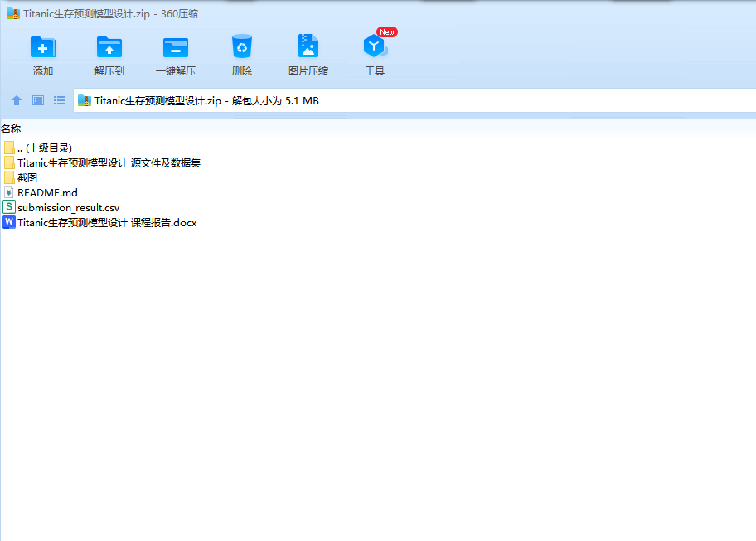Screen dimensions: 756x541
Task: Go up one level with the up arrow
Action: tap(17, 100)
